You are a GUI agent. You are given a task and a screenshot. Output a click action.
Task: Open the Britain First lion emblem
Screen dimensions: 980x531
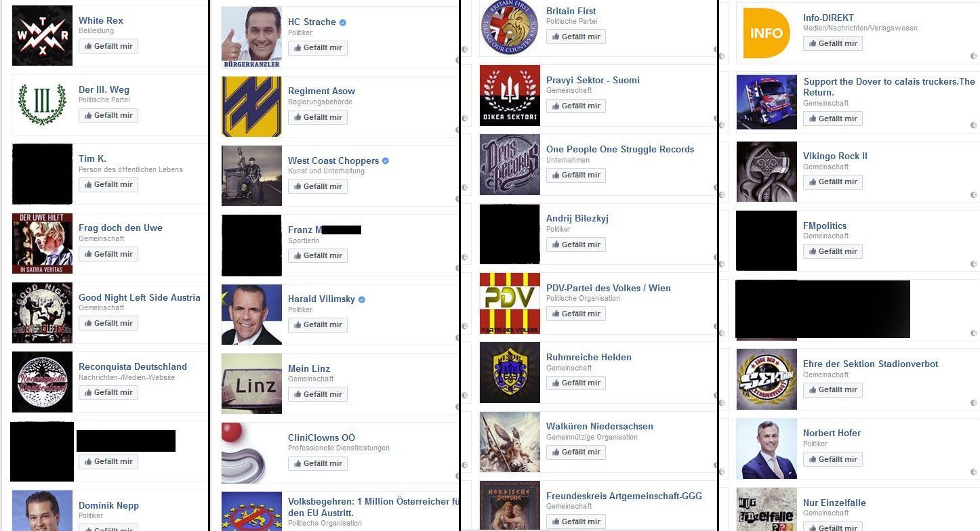click(510, 28)
